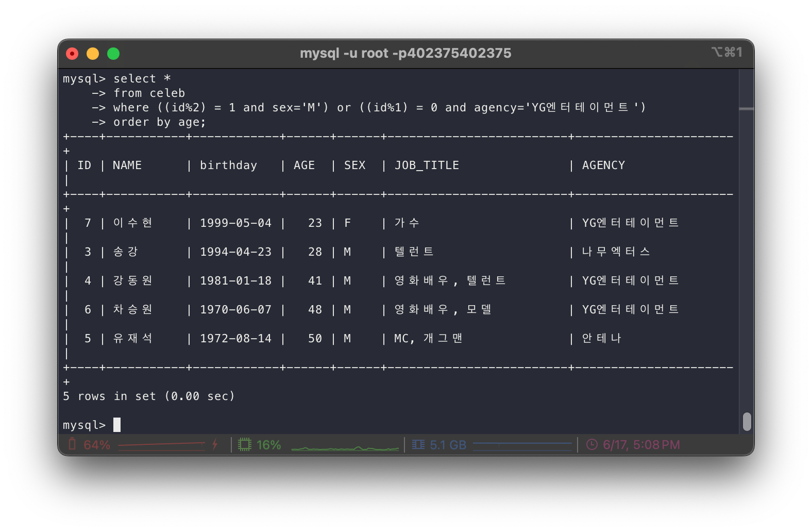Click the 6/17, 5:08 PM timestamp
812x532 pixels.
pyautogui.click(x=641, y=445)
